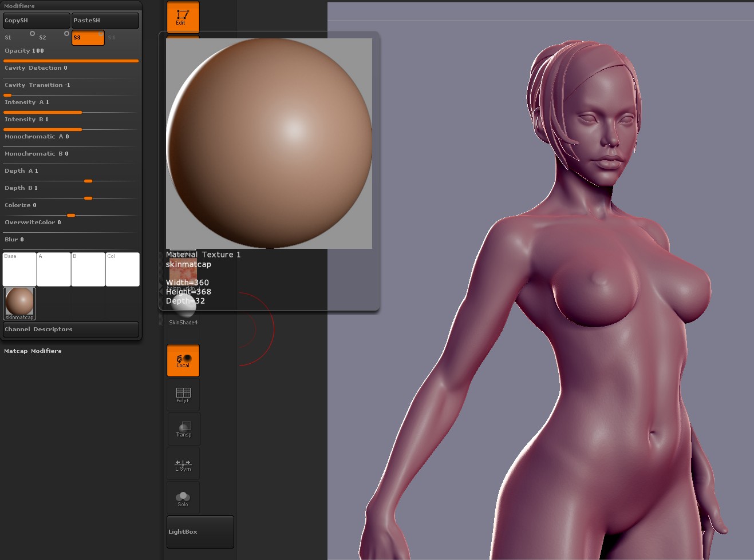Toggle Transp transparency icon
754x560 pixels.
183,429
